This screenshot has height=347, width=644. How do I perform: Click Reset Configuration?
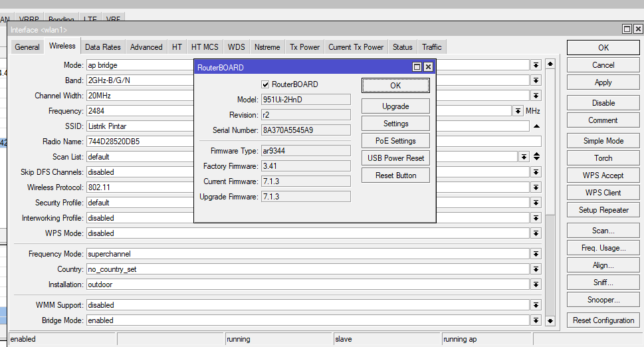[x=603, y=320]
